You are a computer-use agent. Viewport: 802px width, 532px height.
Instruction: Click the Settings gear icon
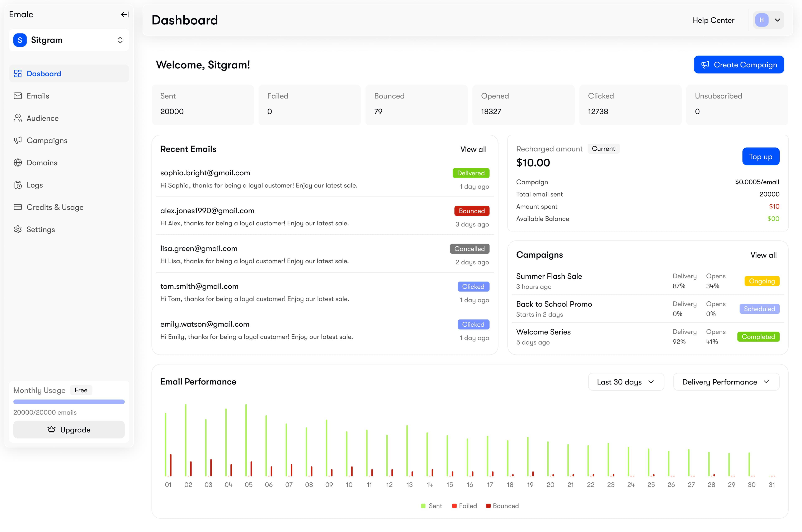coord(18,229)
